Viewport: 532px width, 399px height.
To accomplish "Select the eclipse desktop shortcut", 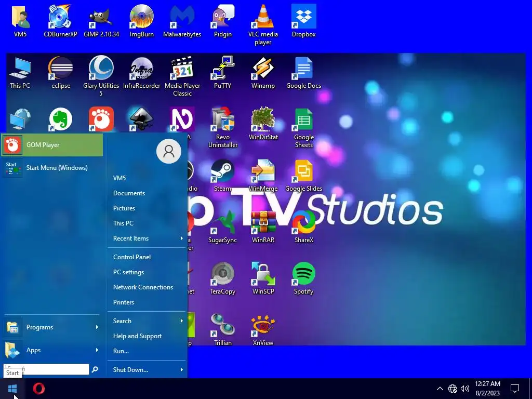I will pyautogui.click(x=61, y=72).
